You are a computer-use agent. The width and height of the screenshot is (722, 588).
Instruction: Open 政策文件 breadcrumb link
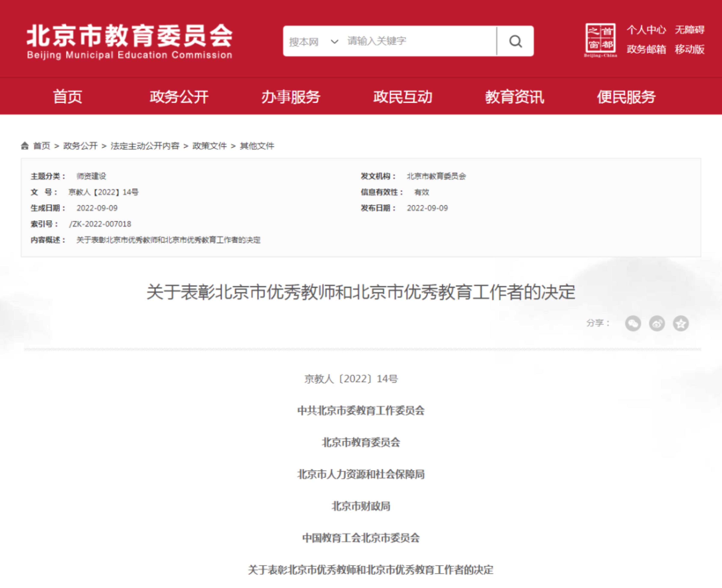click(x=210, y=146)
